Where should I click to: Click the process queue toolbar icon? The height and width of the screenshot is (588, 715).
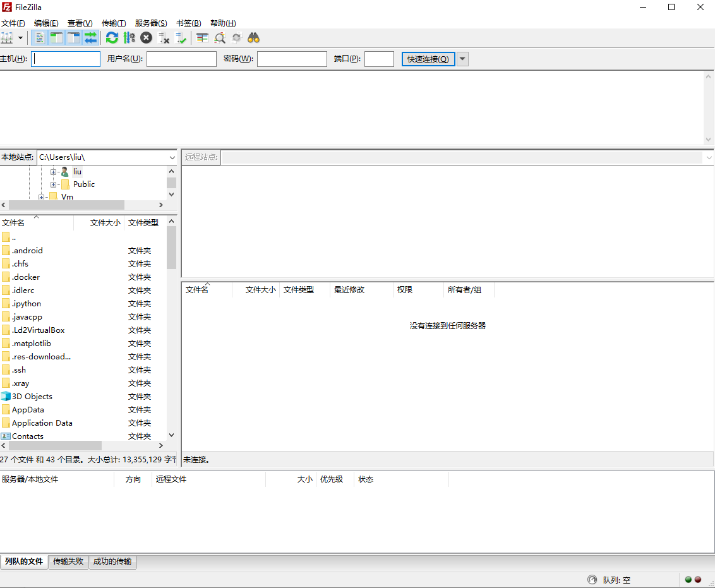click(x=129, y=38)
